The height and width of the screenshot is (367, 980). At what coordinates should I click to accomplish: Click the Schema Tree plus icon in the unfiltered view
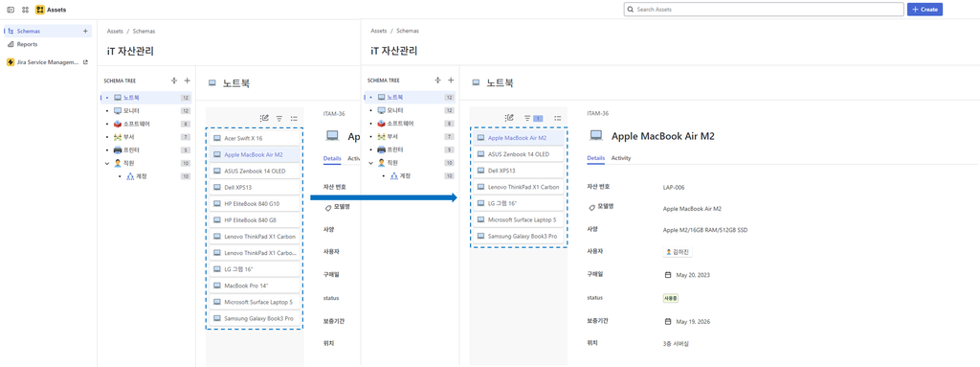187,80
